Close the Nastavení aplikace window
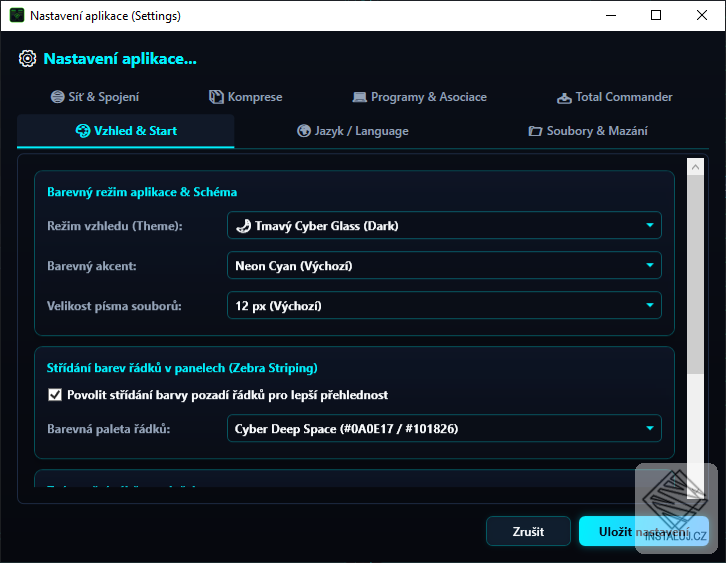726x563 pixels. pyautogui.click(x=701, y=15)
